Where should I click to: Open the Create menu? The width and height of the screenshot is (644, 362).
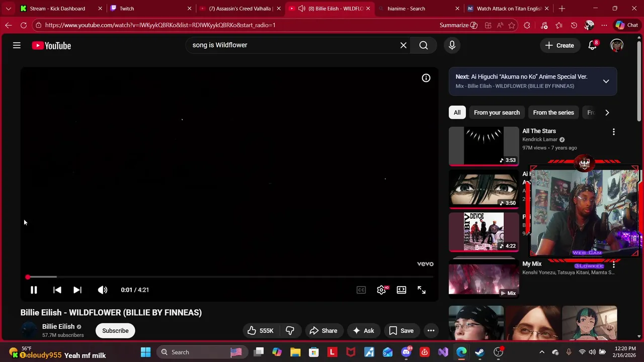[x=559, y=46]
